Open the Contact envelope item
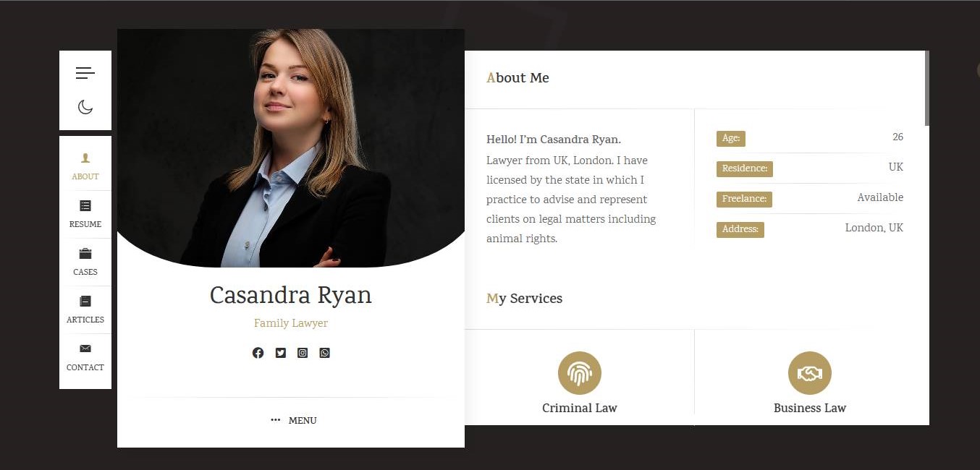This screenshot has height=470, width=980. click(85, 357)
